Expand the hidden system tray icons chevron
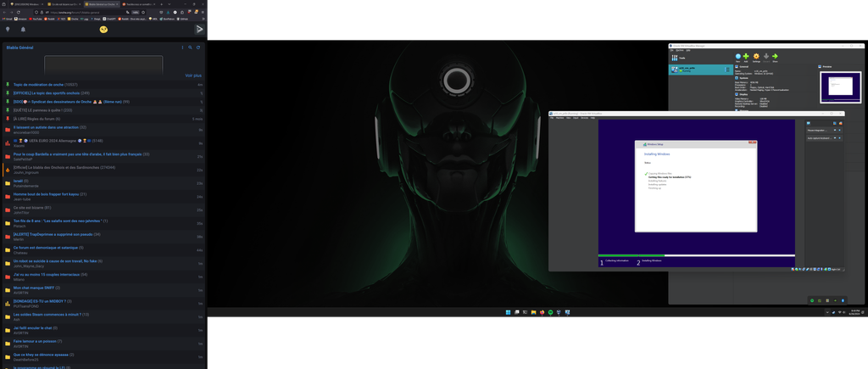868x369 pixels. point(827,313)
